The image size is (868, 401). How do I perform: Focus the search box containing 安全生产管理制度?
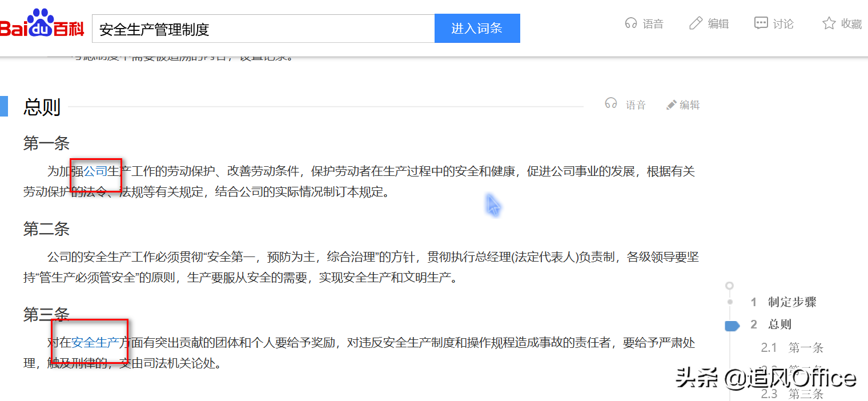click(x=263, y=29)
